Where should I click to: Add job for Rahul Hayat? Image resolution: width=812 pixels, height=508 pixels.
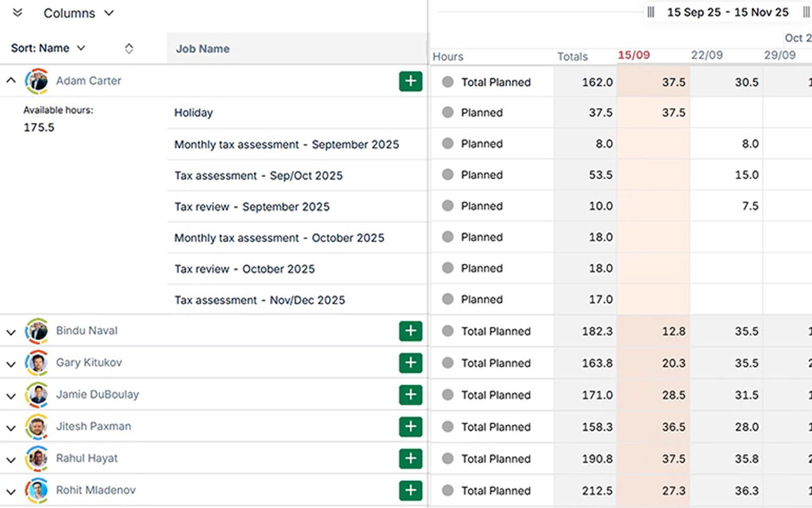click(x=410, y=459)
